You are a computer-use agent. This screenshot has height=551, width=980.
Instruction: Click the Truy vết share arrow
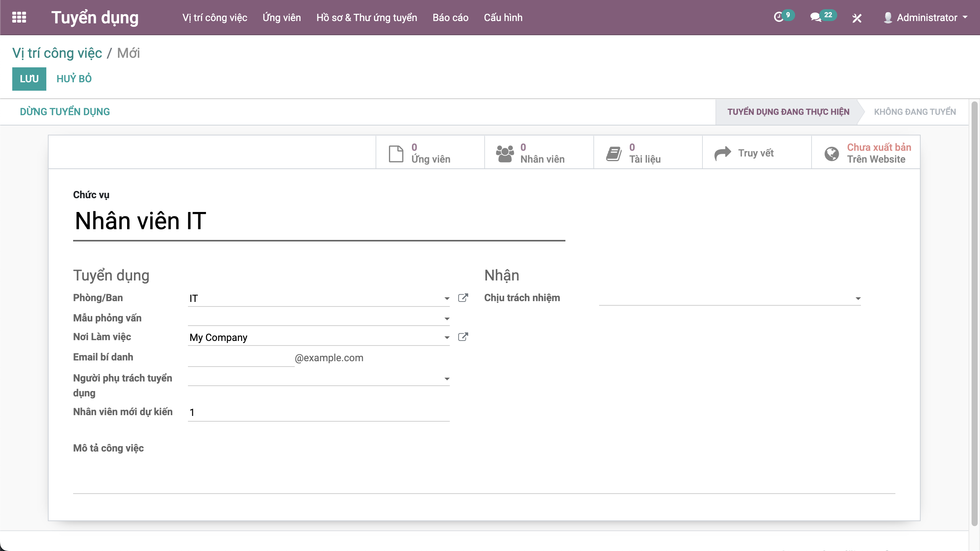[x=722, y=153]
